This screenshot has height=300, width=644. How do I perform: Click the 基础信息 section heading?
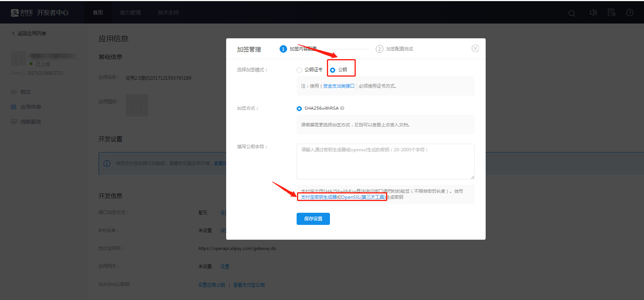pos(110,57)
